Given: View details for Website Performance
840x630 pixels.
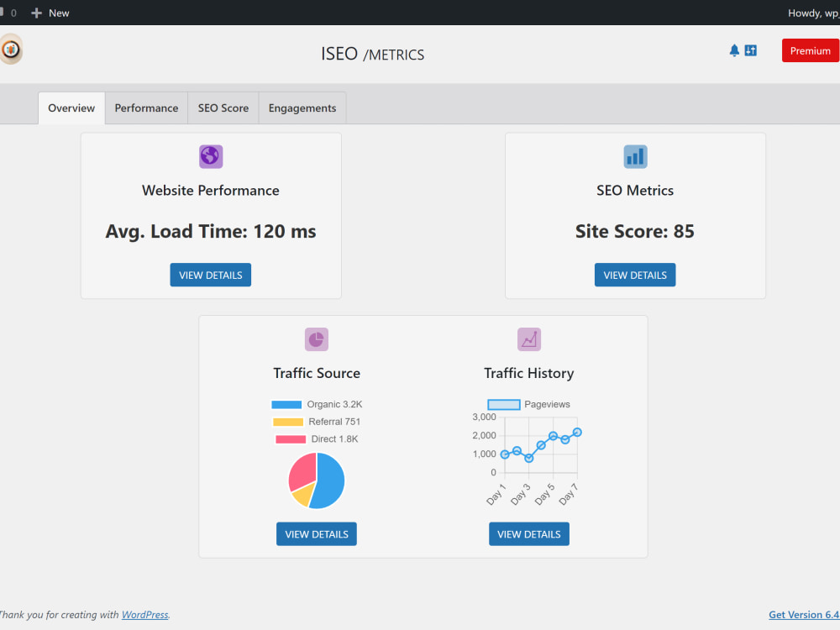Looking at the screenshot, I should 211,275.
